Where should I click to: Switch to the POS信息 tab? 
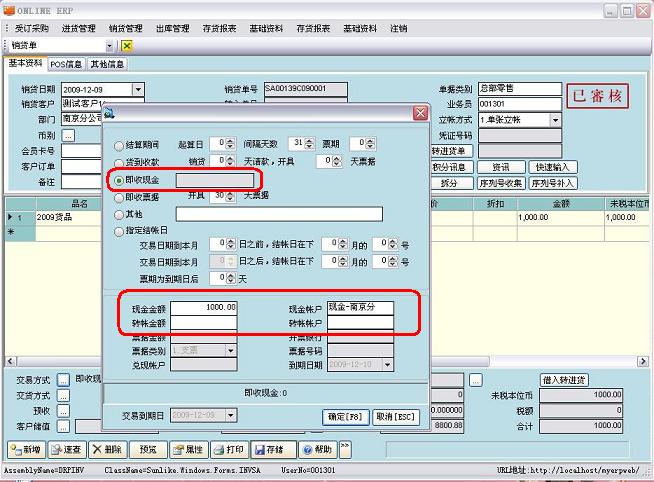pyautogui.click(x=67, y=64)
